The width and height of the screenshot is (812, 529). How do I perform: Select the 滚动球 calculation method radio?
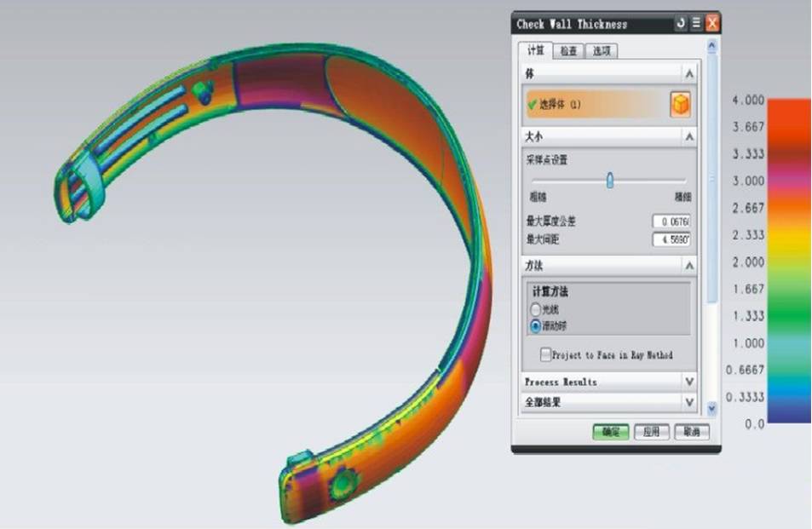coord(536,325)
